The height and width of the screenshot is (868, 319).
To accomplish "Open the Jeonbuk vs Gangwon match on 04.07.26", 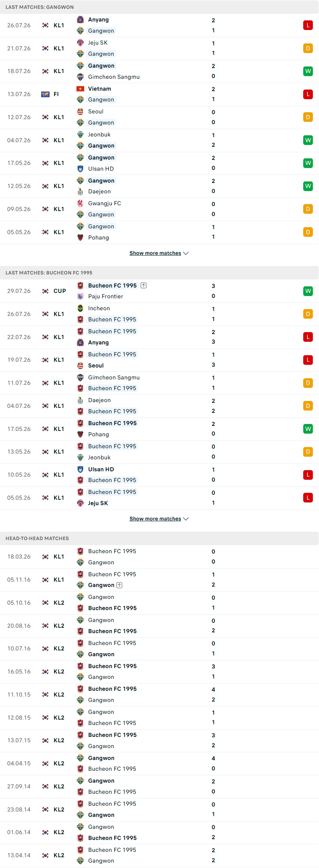I will tap(159, 140).
